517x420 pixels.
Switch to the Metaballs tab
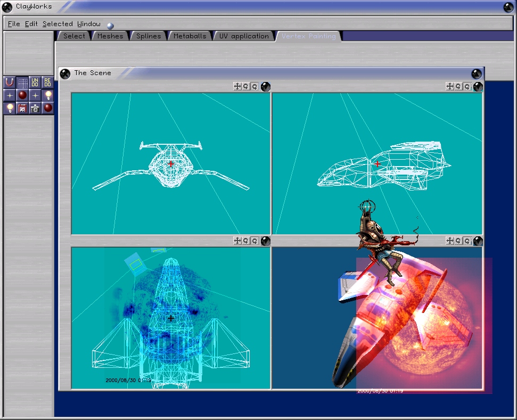click(190, 36)
